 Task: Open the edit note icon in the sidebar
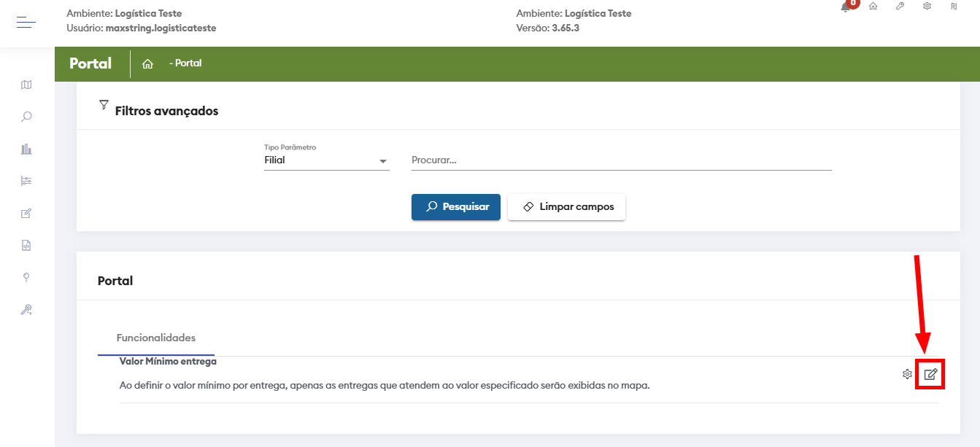(x=26, y=214)
